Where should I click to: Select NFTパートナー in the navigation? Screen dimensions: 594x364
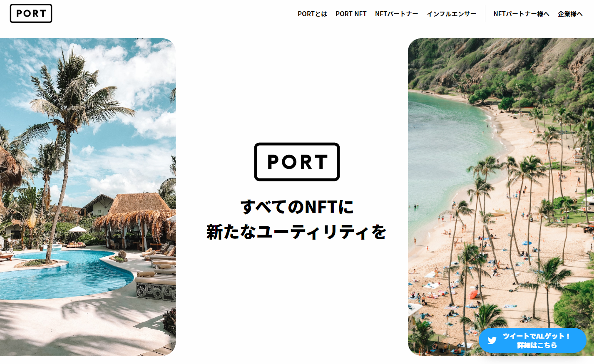pyautogui.click(x=396, y=14)
